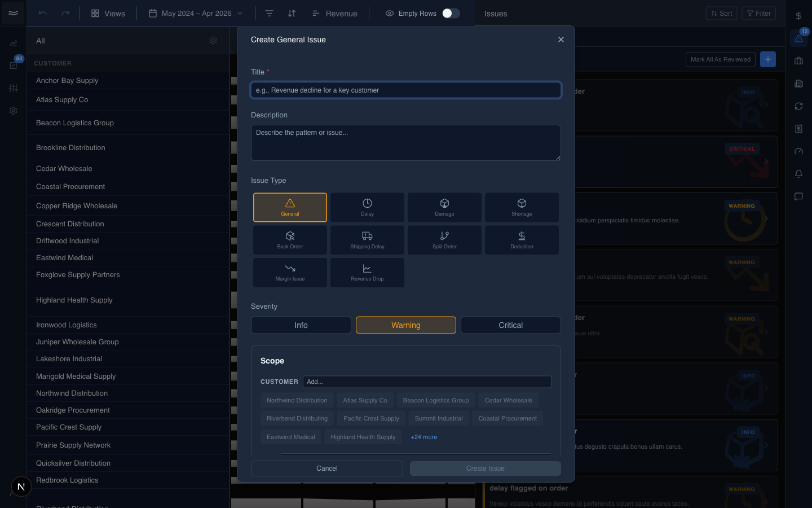812x508 pixels.
Task: Add Riverbend Distributing customer chip
Action: tap(297, 418)
